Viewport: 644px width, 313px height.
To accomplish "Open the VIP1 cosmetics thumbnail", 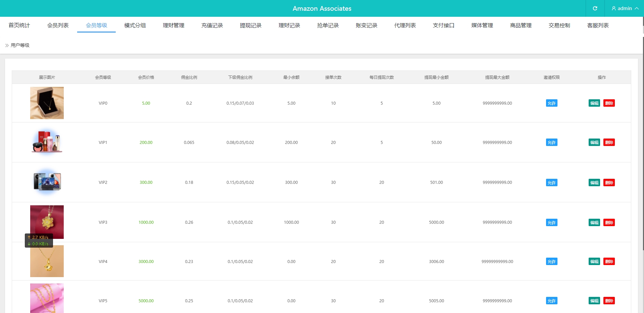I will click(47, 142).
